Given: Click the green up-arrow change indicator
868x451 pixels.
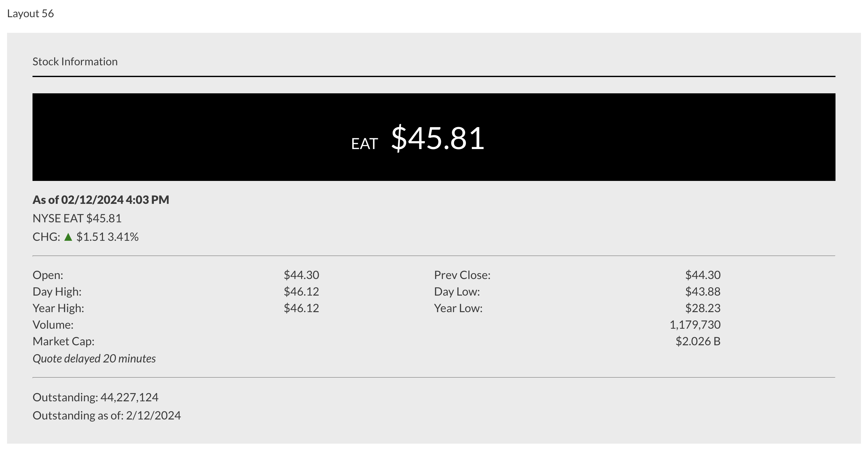Looking at the screenshot, I should point(68,237).
